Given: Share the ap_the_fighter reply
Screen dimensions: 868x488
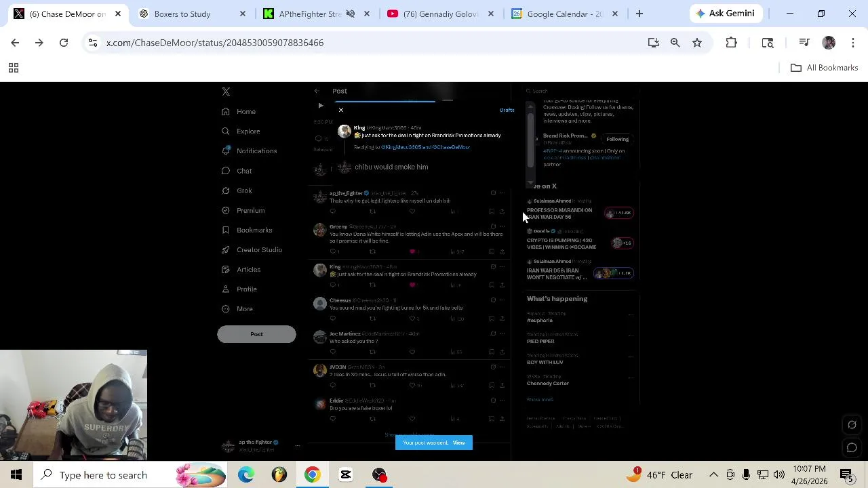Looking at the screenshot, I should click(x=502, y=211).
